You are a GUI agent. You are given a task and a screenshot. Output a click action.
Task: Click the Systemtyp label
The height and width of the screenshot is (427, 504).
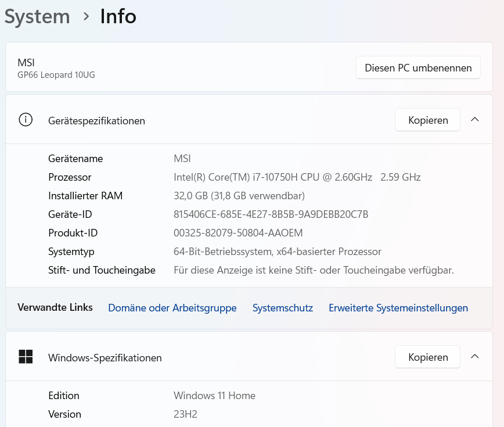click(x=71, y=252)
